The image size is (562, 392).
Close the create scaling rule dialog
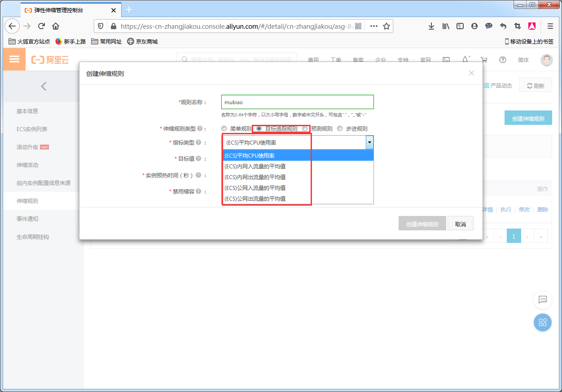click(471, 73)
